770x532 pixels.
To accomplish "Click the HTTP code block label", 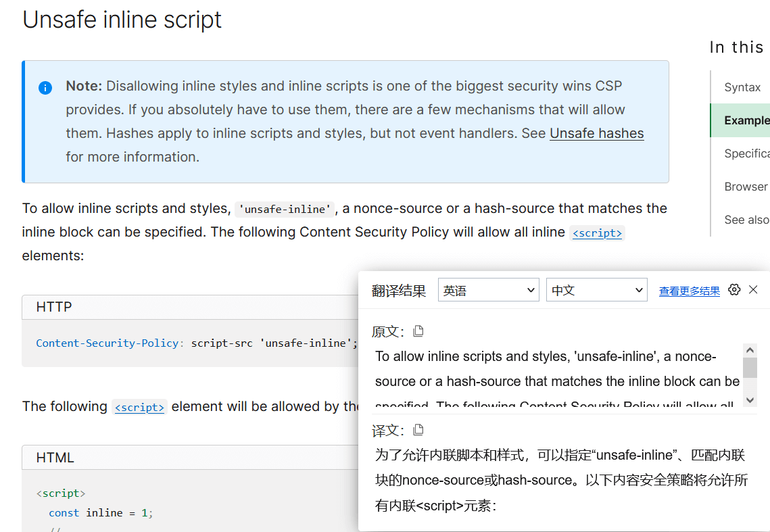I will pos(54,307).
